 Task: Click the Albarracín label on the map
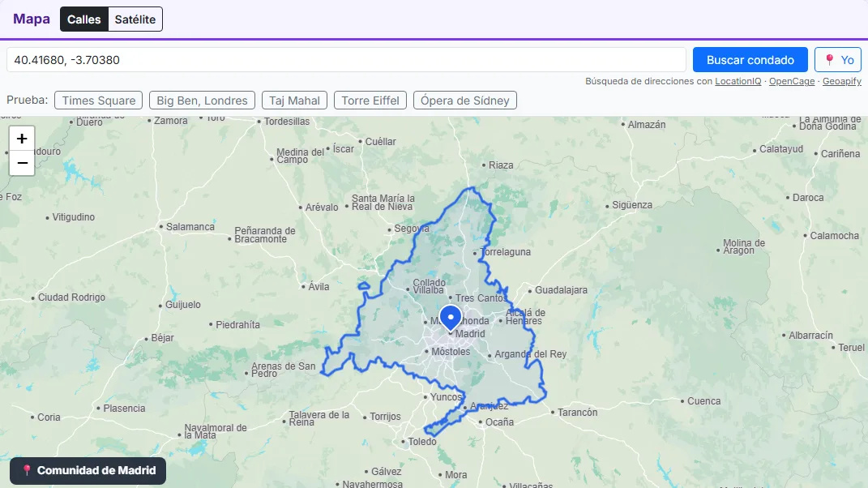810,335
